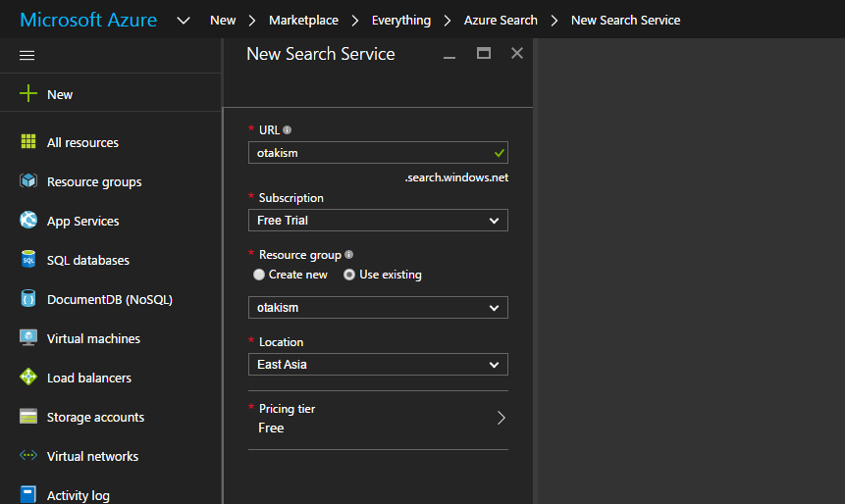Click the App Services globe icon
The width and height of the screenshot is (845, 504).
[28, 221]
